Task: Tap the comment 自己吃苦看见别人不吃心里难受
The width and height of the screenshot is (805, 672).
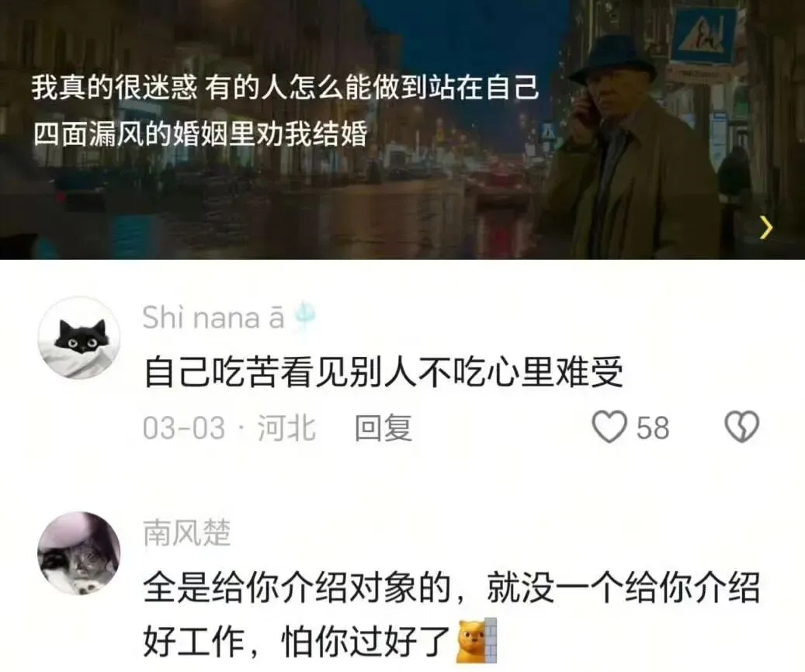Action: coord(383,372)
